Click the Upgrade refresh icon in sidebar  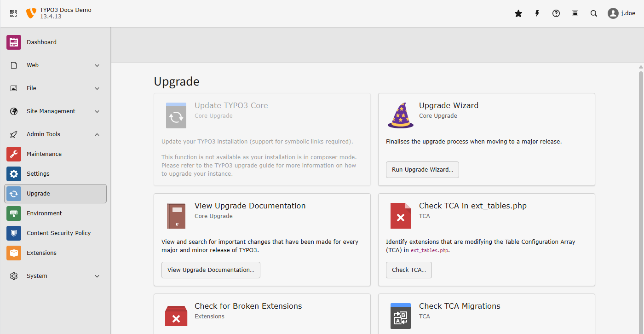coord(14,194)
